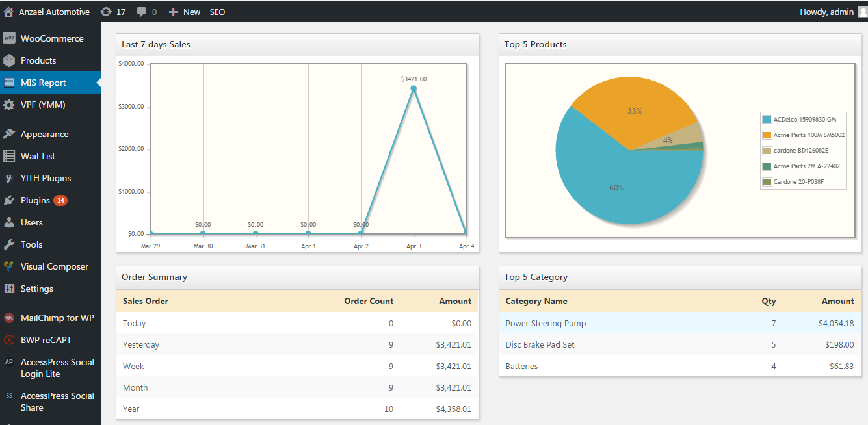Select the Year row in Order Summary

[297, 409]
